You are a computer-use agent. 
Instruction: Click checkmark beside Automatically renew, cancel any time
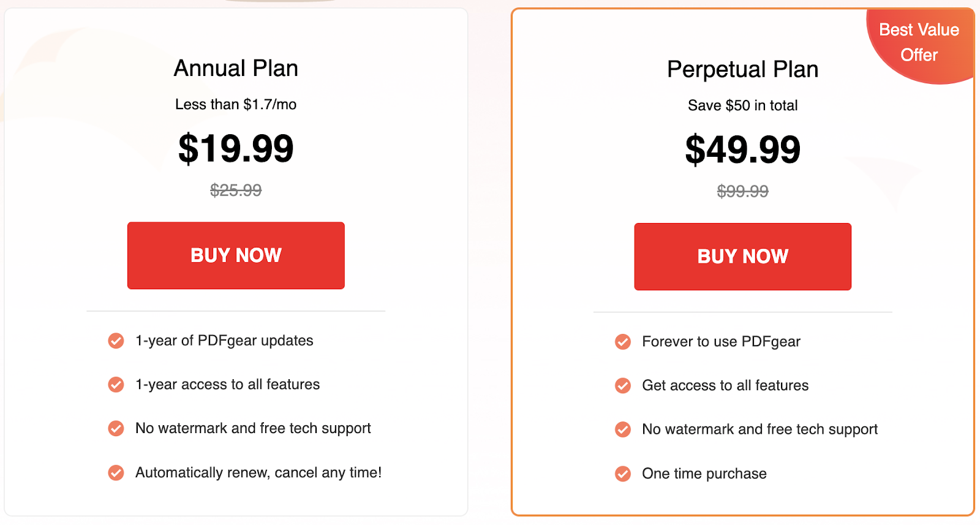tap(116, 473)
